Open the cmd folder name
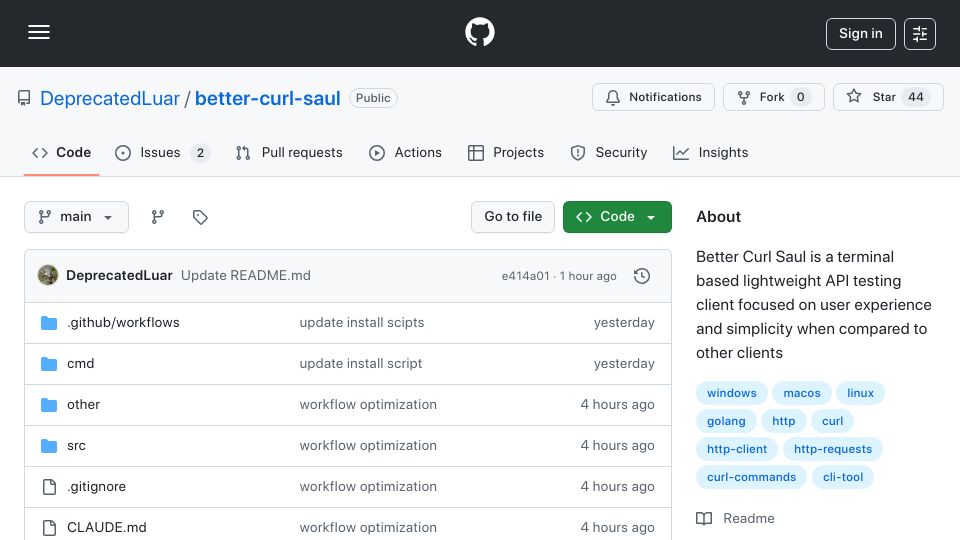 (80, 364)
